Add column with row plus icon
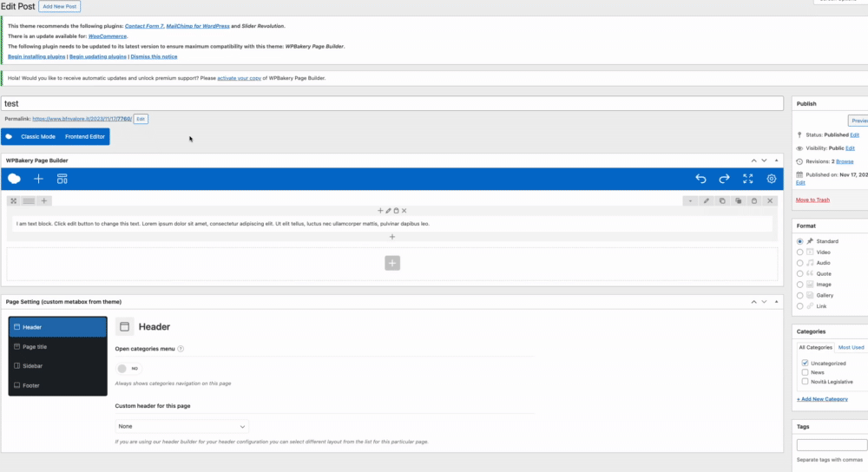This screenshot has width=868, height=472. click(44, 201)
